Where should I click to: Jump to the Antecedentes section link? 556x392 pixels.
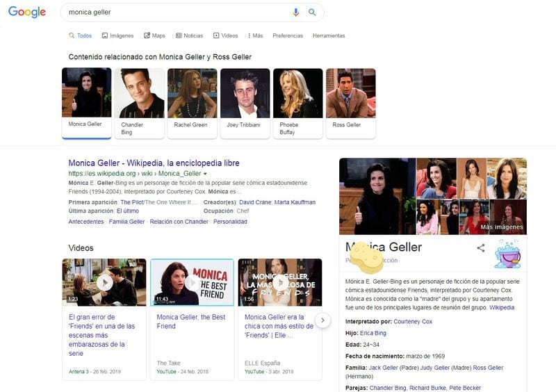[86, 222]
